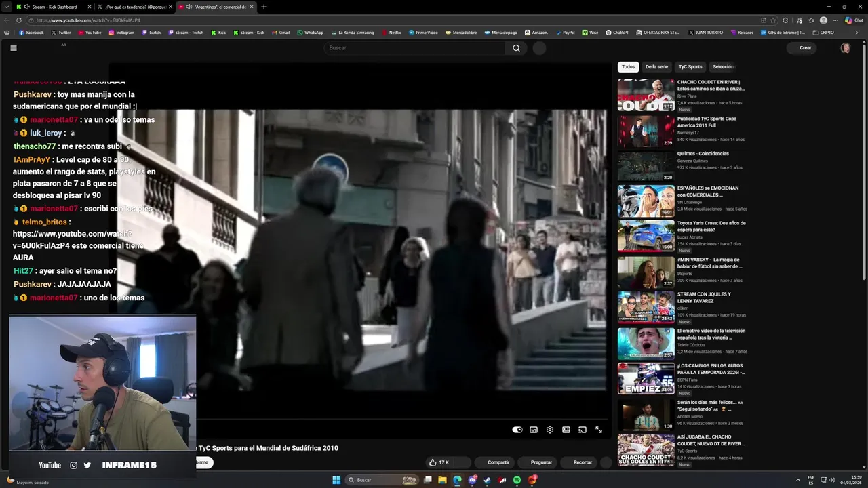The image size is (868, 488).
Task: Click the Windows taskbar search box
Action: coord(383,480)
